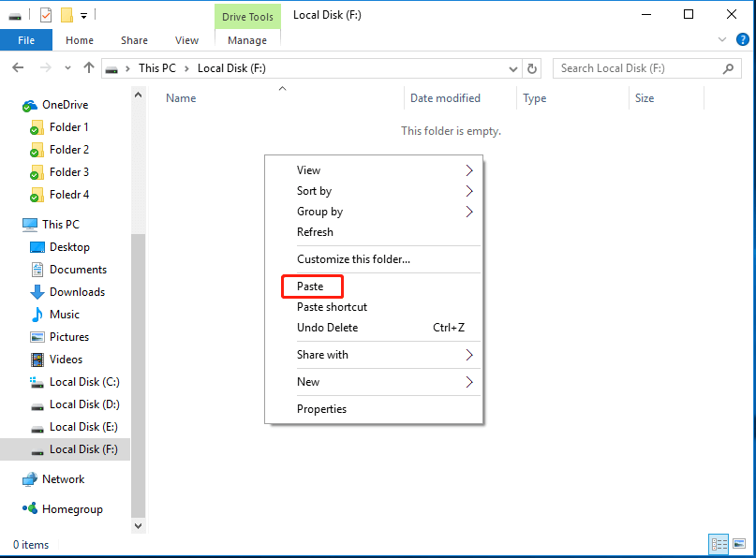756x558 pixels.
Task: Open the View ribbon tab
Action: pos(186,40)
